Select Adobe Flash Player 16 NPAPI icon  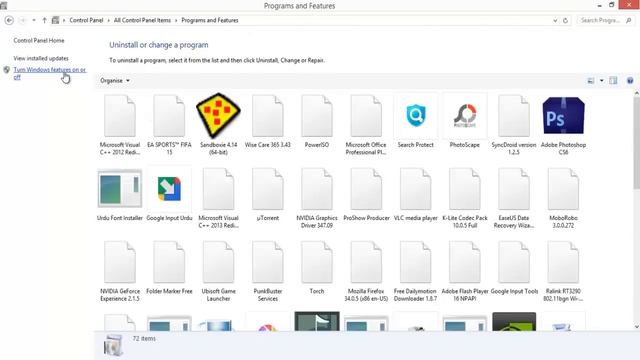coord(464,262)
